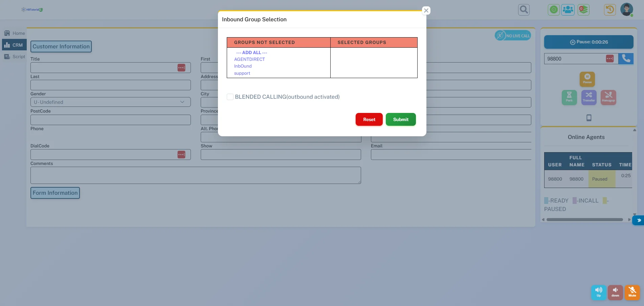
Task: Click the red dots icon in the DialCode field
Action: 181,155
